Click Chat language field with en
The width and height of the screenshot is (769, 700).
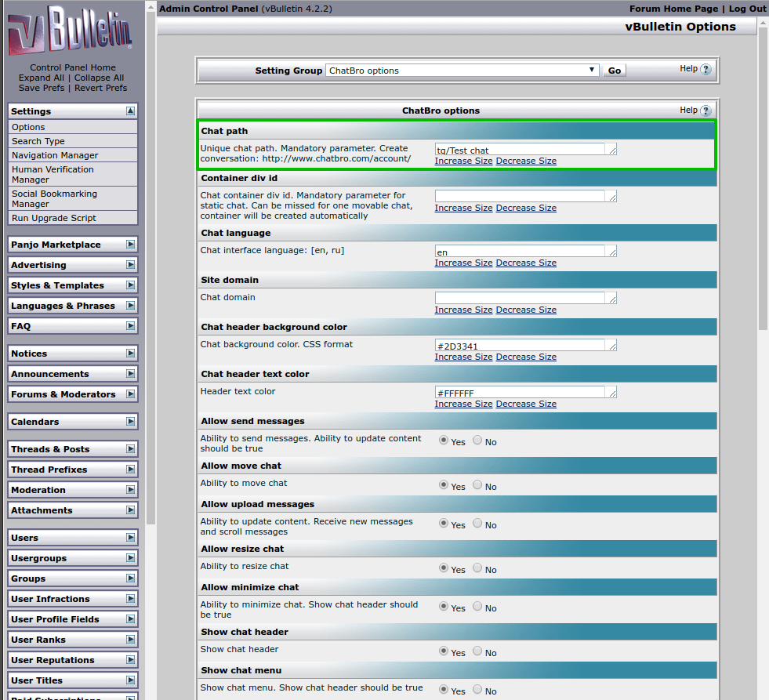(525, 251)
